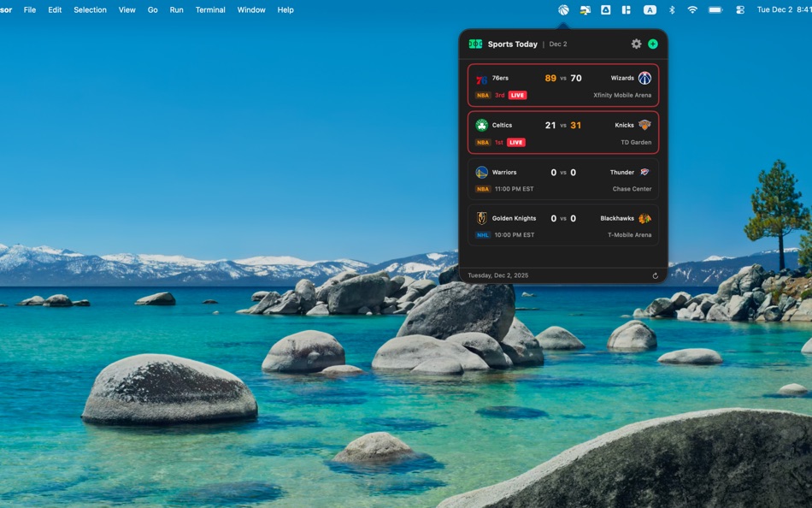This screenshot has width=812, height=508.
Task: Click the basketball icon in the menu bar
Action: click(562, 9)
